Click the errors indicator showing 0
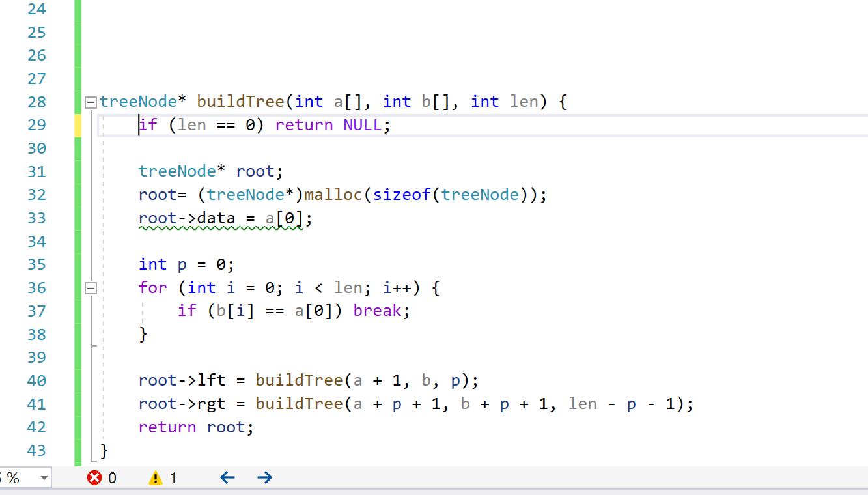 click(x=102, y=478)
